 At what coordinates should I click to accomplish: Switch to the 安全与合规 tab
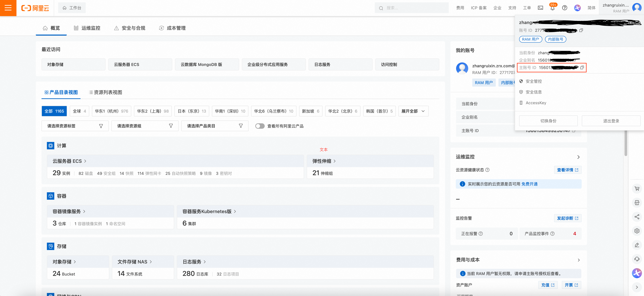[130, 28]
